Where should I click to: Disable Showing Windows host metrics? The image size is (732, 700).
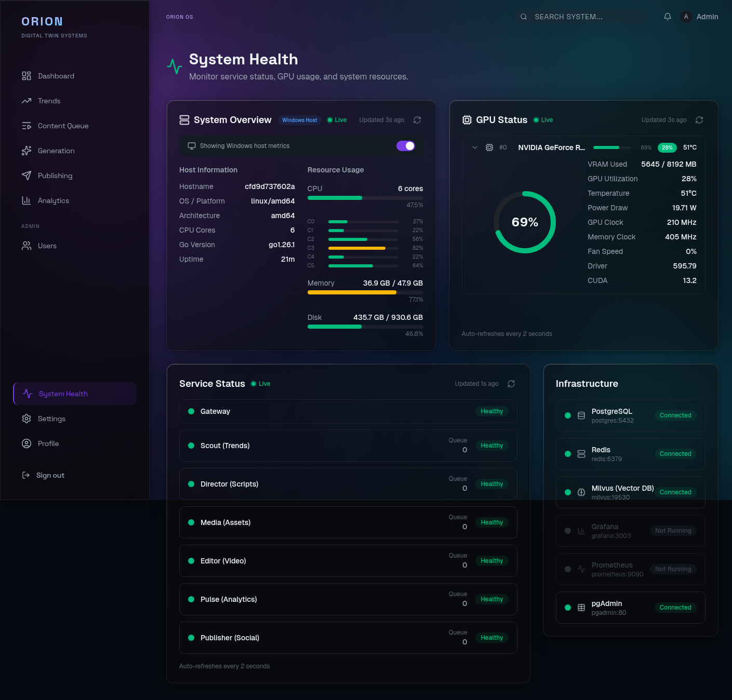coord(406,146)
